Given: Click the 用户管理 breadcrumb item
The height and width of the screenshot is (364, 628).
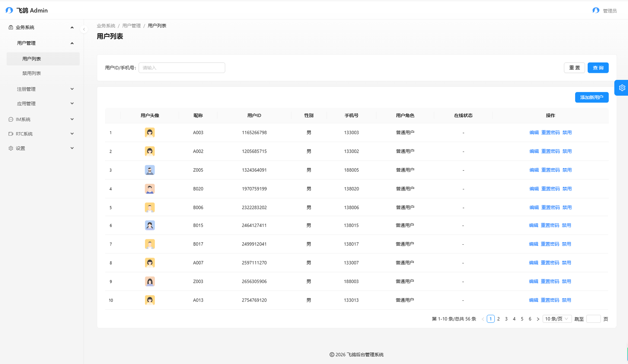Looking at the screenshot, I should pos(131,25).
